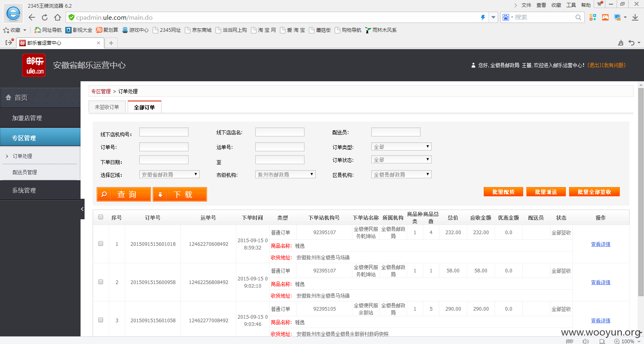Open 系统管理 sidebar section

pos(40,190)
